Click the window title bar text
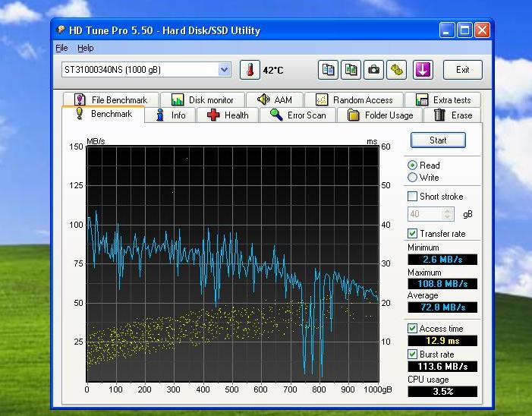The height and width of the screenshot is (416, 532). pos(165,30)
